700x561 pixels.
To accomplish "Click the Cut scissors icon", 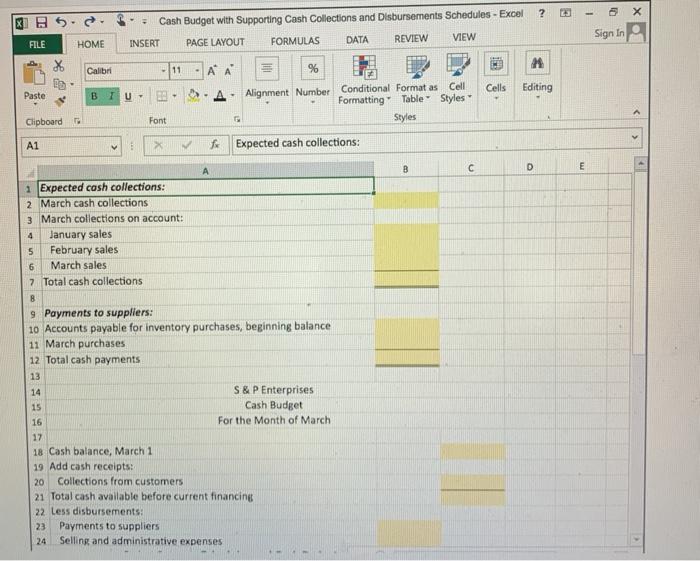I will click(x=58, y=66).
